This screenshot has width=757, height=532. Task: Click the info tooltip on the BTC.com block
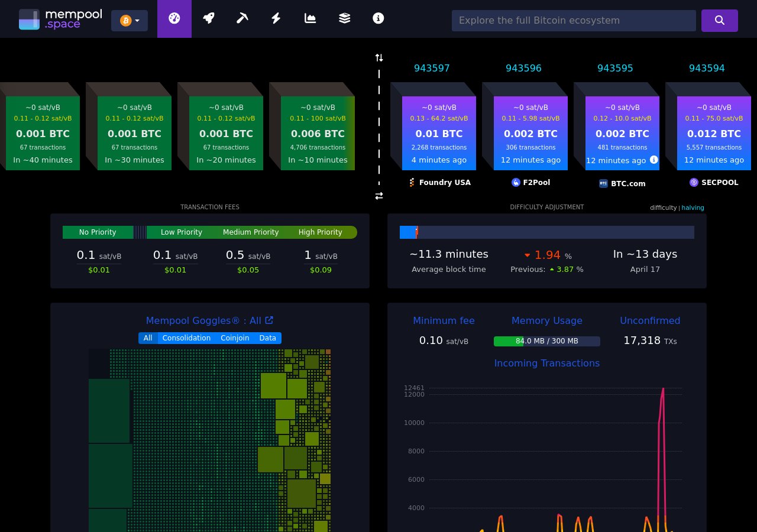[654, 160]
